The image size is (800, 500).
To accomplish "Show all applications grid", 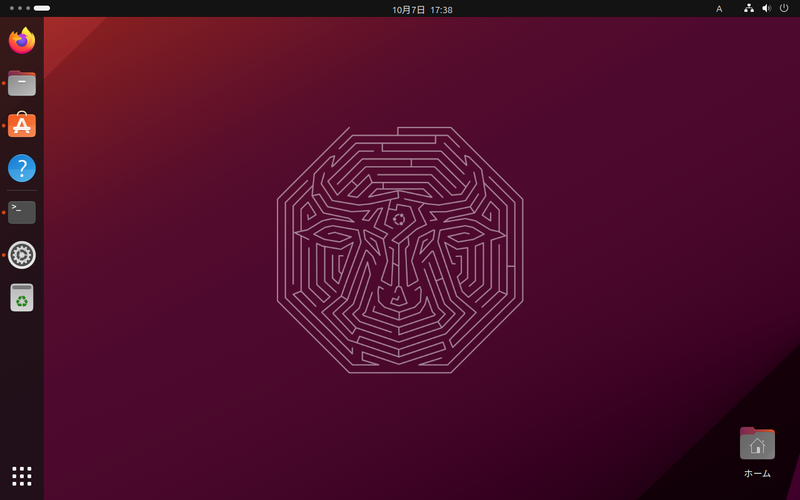I will 22,476.
